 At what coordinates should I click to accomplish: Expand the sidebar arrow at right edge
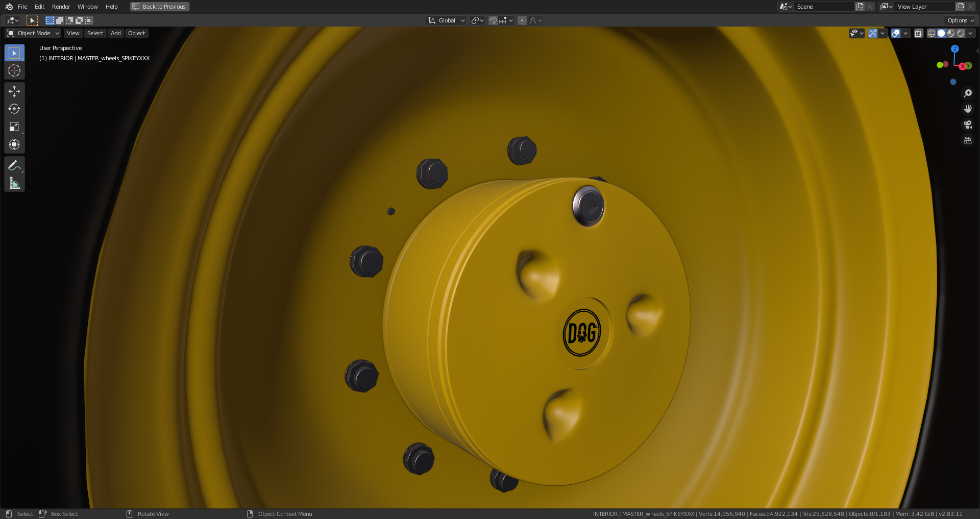pos(977,51)
